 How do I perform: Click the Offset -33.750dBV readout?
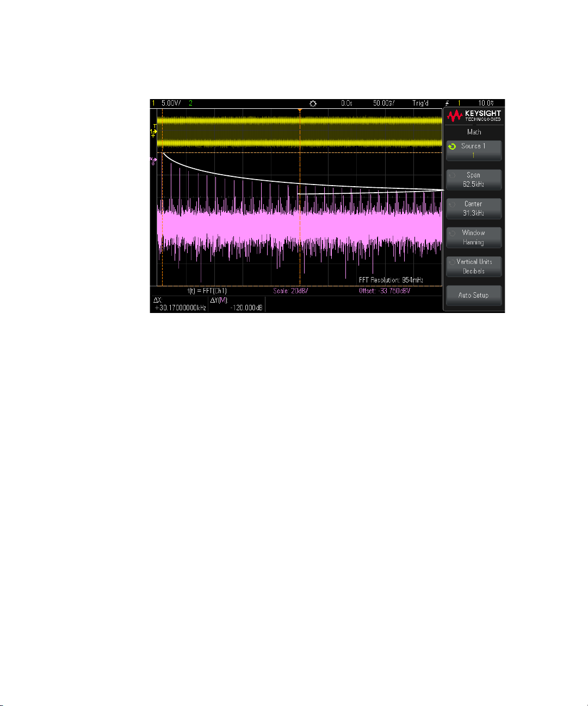(385, 291)
